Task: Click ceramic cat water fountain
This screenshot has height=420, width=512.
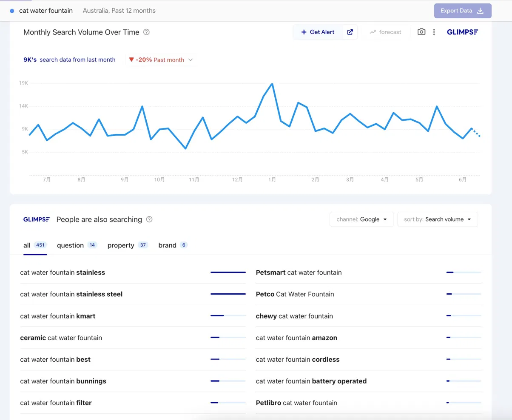Action: coord(61,338)
